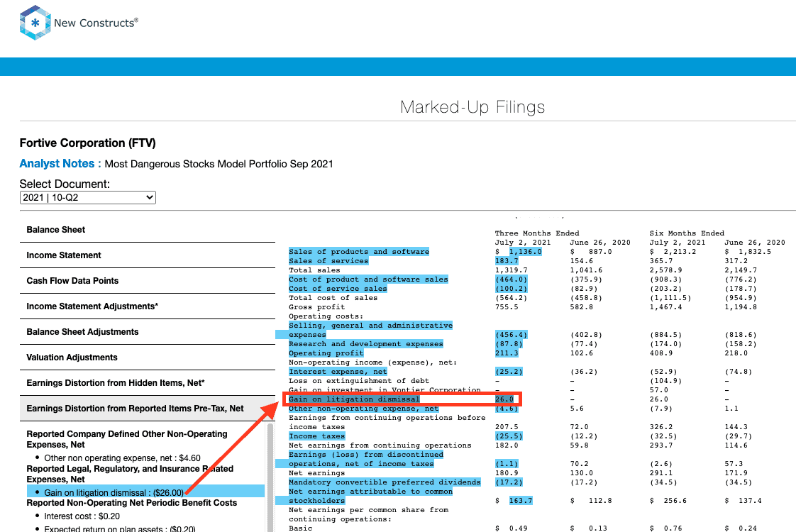Click highlighted Mandatory convertible preferred dividends label
This screenshot has width=796, height=532.
tap(385, 482)
